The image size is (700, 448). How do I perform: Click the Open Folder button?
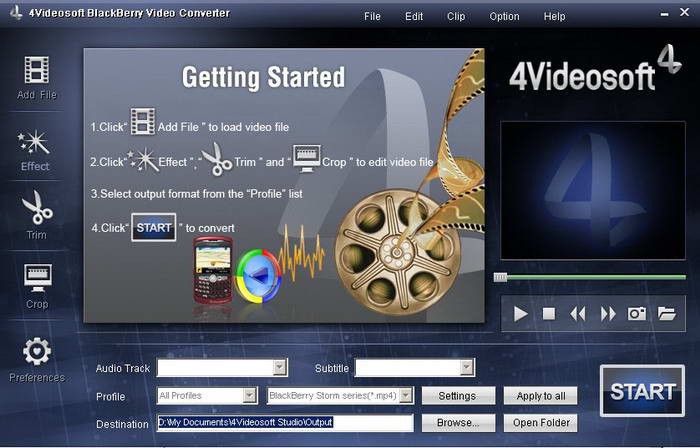click(x=540, y=423)
